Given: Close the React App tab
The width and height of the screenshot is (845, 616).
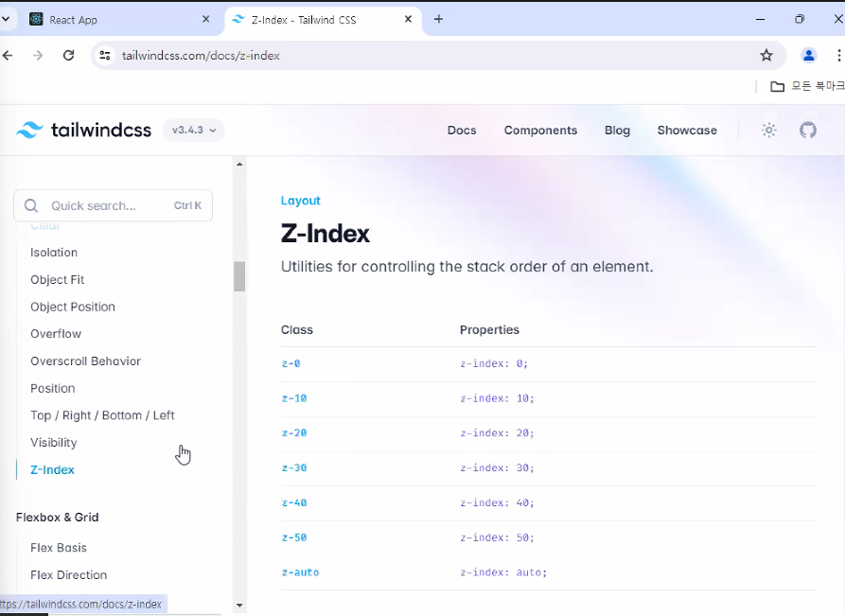Looking at the screenshot, I should click(x=206, y=20).
